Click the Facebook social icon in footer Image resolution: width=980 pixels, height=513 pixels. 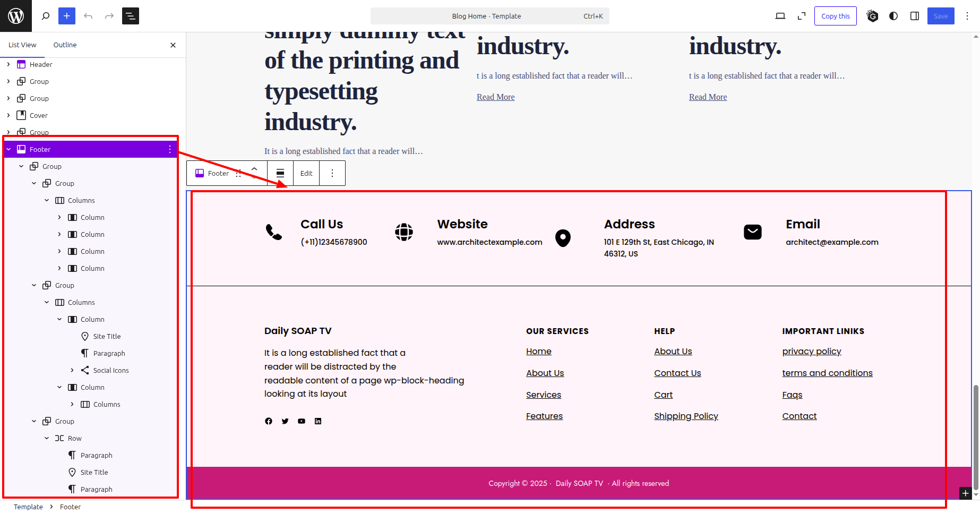269,421
